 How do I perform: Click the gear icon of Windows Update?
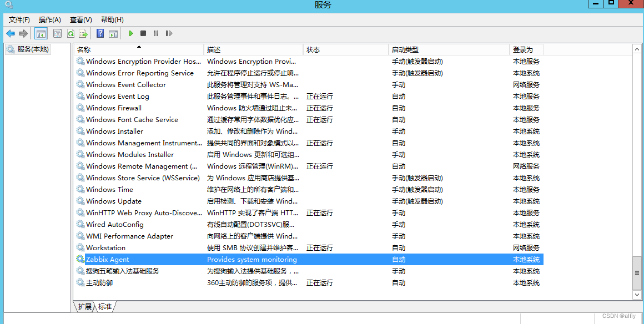pos(80,201)
